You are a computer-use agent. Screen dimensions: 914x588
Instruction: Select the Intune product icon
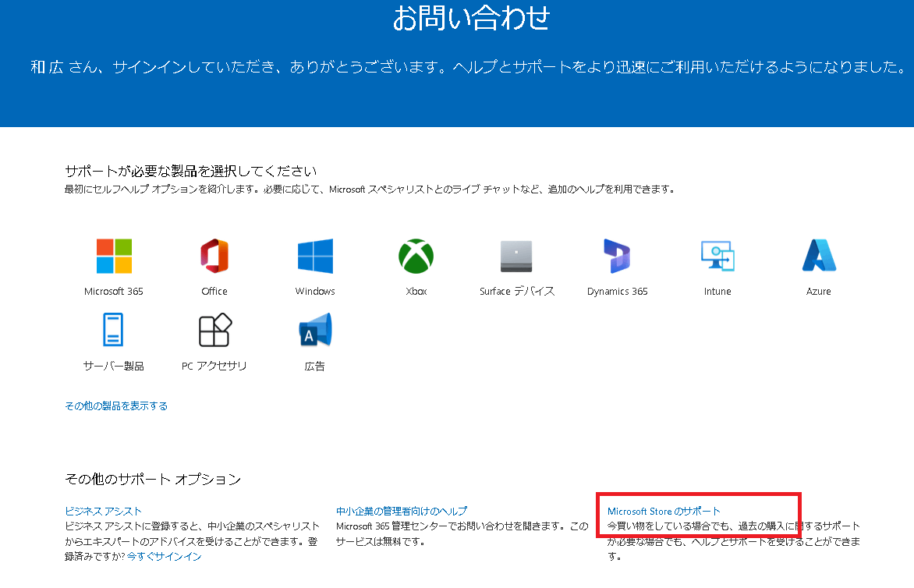tap(717, 256)
